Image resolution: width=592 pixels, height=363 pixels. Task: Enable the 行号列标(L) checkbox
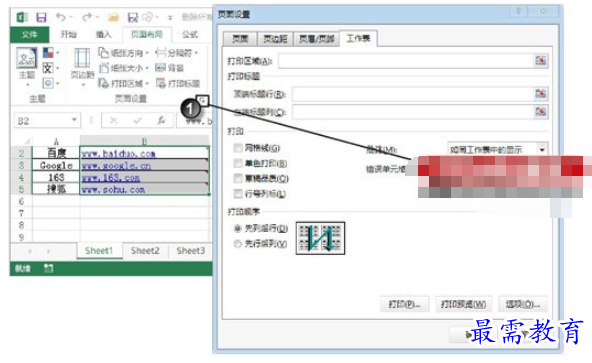pos(238,194)
